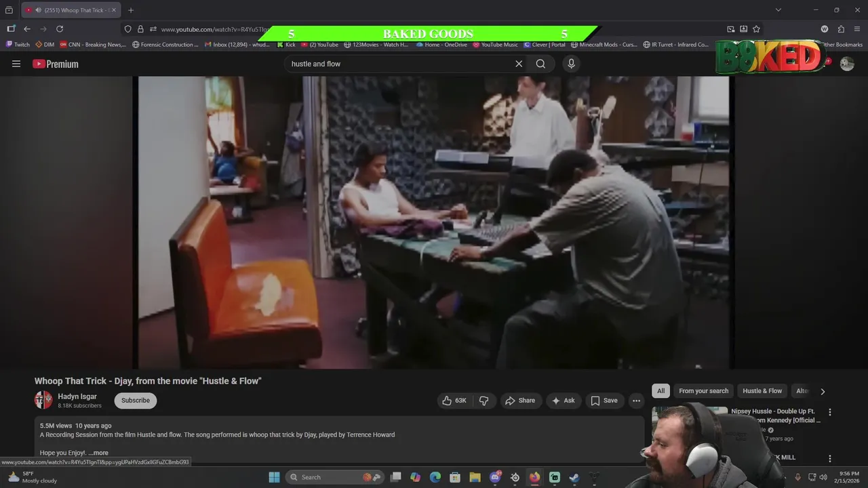Save video to a playlist
The width and height of the screenshot is (868, 488).
click(604, 401)
